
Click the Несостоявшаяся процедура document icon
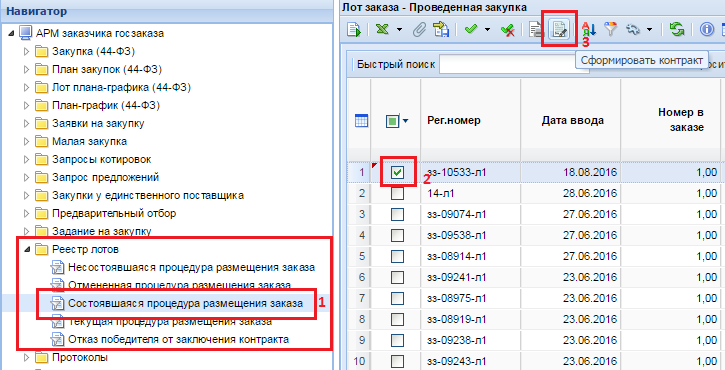[57, 268]
